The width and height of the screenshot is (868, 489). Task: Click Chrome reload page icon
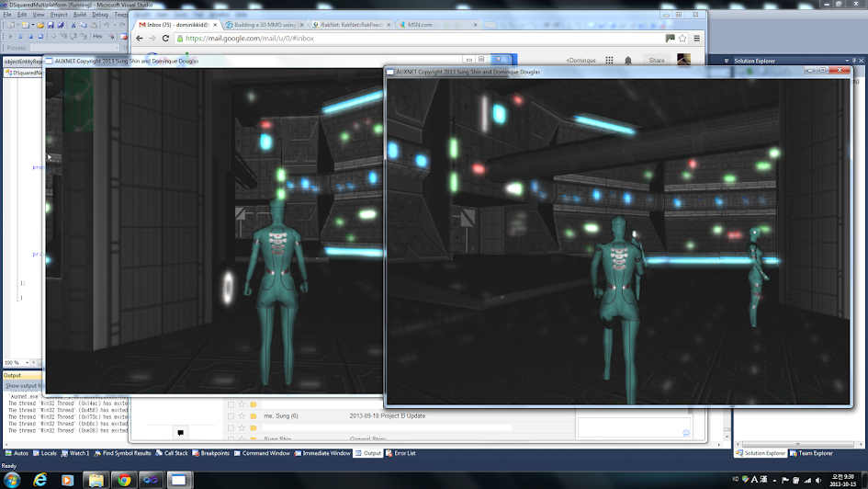click(165, 39)
